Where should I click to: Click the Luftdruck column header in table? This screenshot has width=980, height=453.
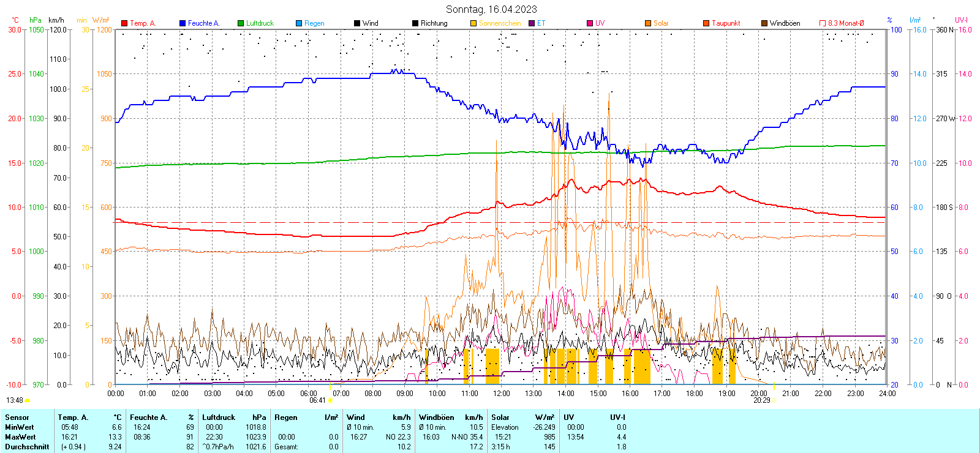(219, 417)
